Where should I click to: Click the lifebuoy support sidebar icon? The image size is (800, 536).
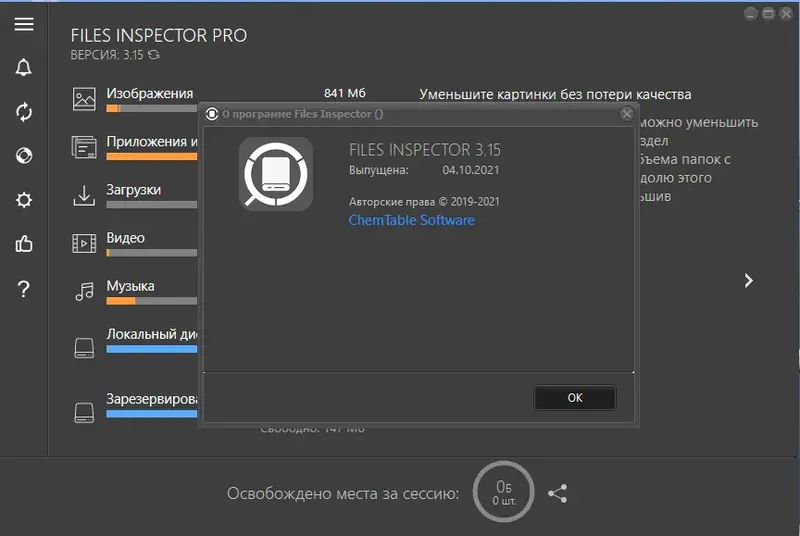(x=24, y=155)
